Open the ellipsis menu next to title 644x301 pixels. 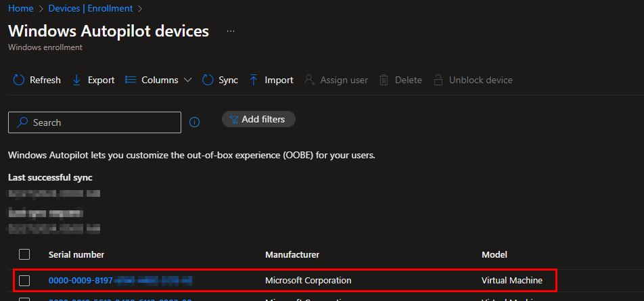pyautogui.click(x=231, y=32)
